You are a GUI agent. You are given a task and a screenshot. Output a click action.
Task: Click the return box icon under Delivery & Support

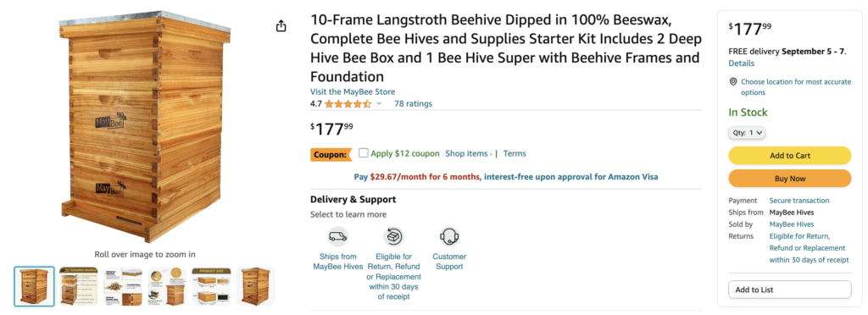coord(393,236)
